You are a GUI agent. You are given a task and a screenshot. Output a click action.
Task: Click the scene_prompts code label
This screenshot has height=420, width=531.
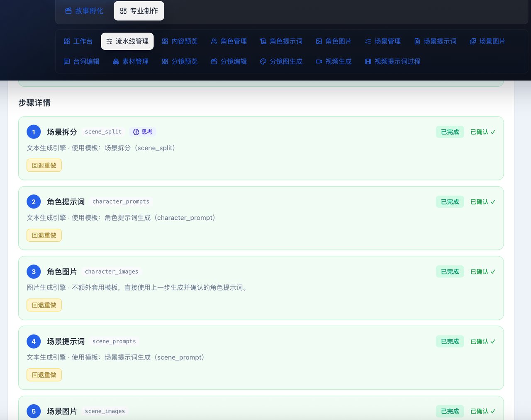coord(114,341)
